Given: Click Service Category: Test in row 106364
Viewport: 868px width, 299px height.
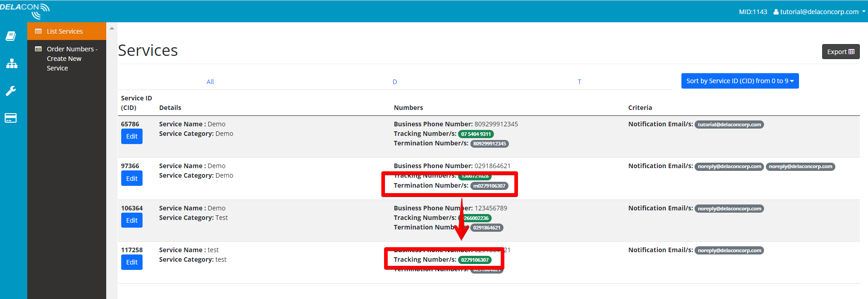Looking at the screenshot, I should (x=193, y=218).
